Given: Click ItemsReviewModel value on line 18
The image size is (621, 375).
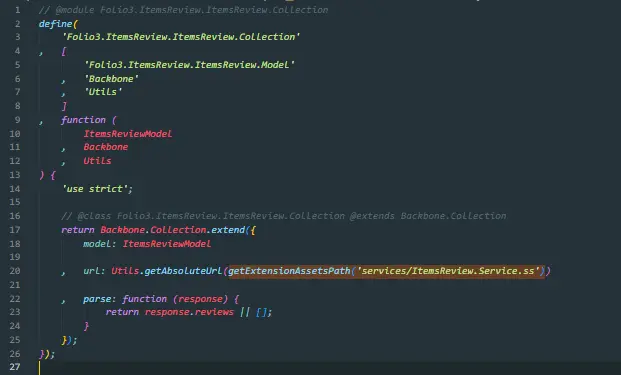Looking at the screenshot, I should [x=167, y=244].
